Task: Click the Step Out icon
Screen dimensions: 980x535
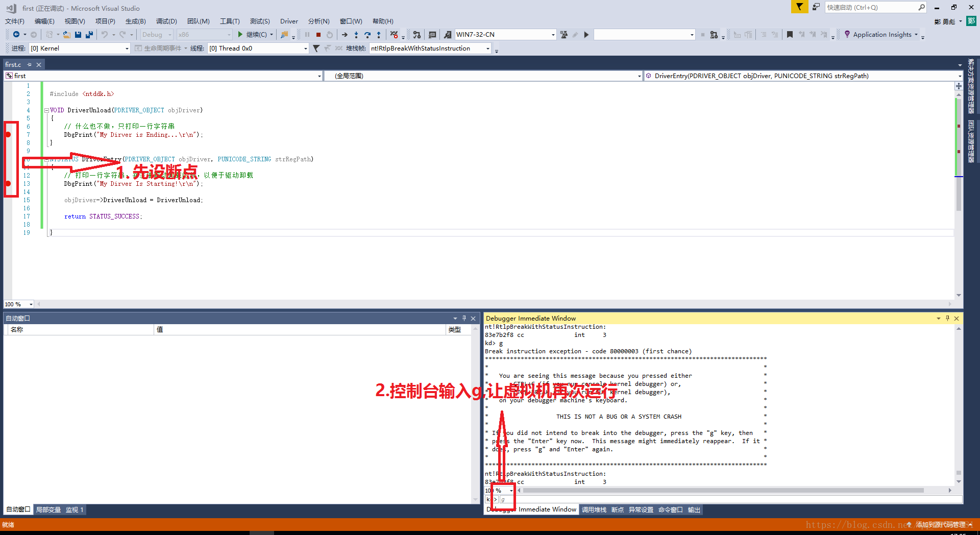Action: (x=379, y=35)
